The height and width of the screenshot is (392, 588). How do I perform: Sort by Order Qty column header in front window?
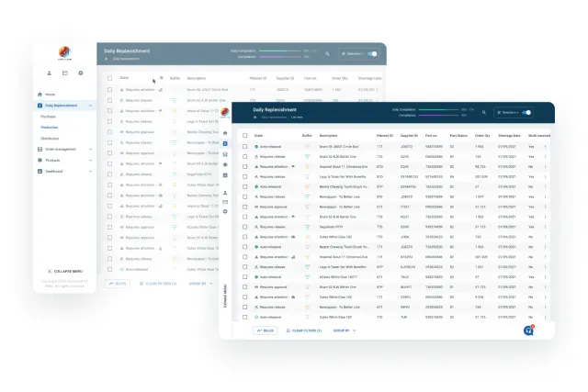pyautogui.click(x=482, y=135)
